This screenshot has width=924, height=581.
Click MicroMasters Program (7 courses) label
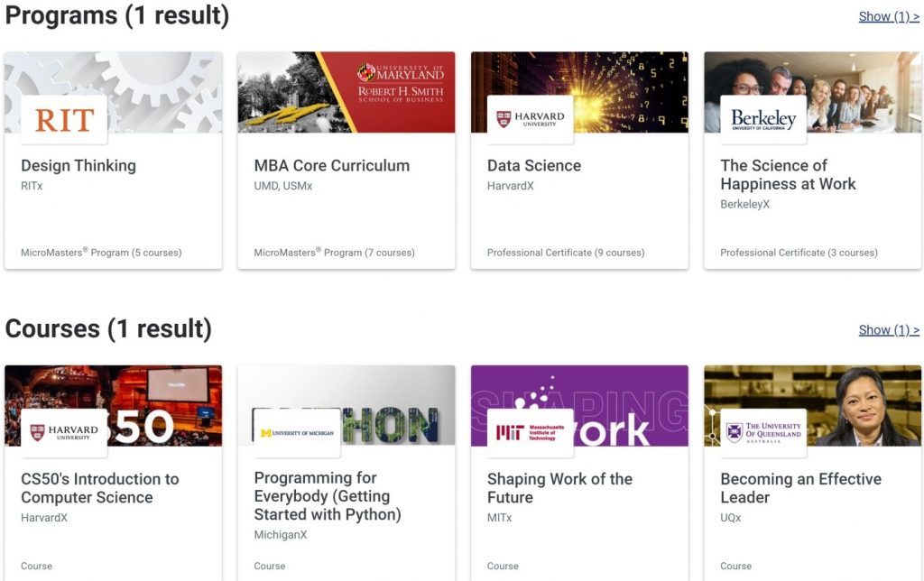(x=334, y=253)
